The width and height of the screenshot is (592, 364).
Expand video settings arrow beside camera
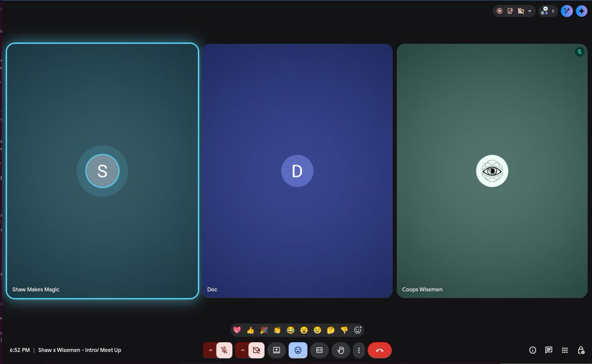point(242,350)
